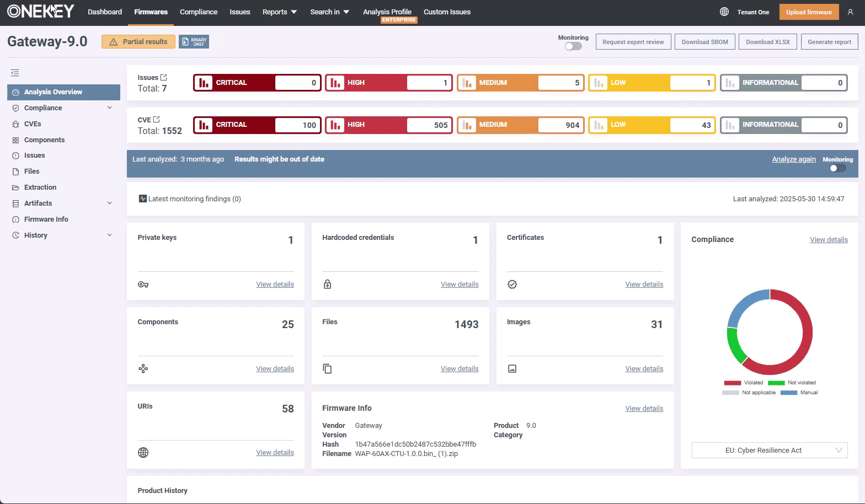Click the Binary Only badge icon
Image resolution: width=865 pixels, height=504 pixels.
[194, 42]
